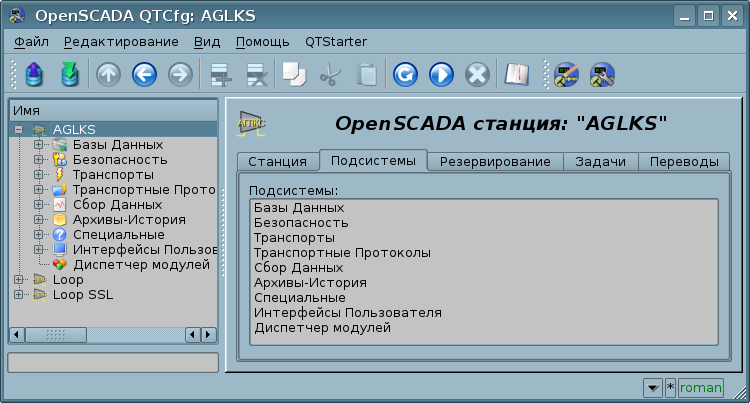Expand the Транспорты tree node

point(39,175)
